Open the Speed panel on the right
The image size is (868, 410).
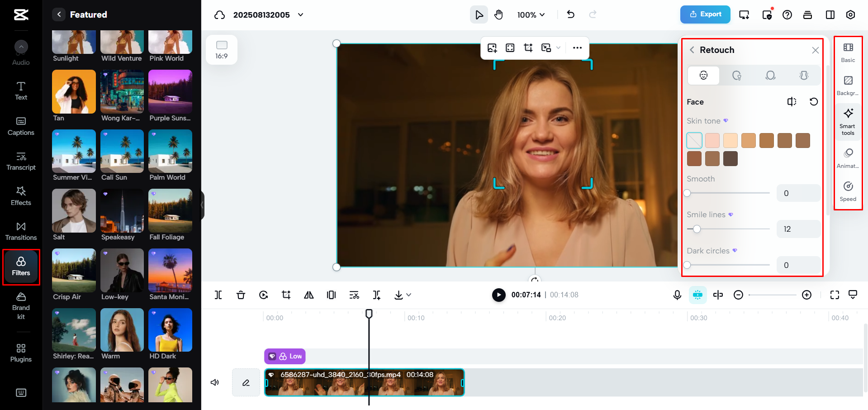tap(848, 191)
